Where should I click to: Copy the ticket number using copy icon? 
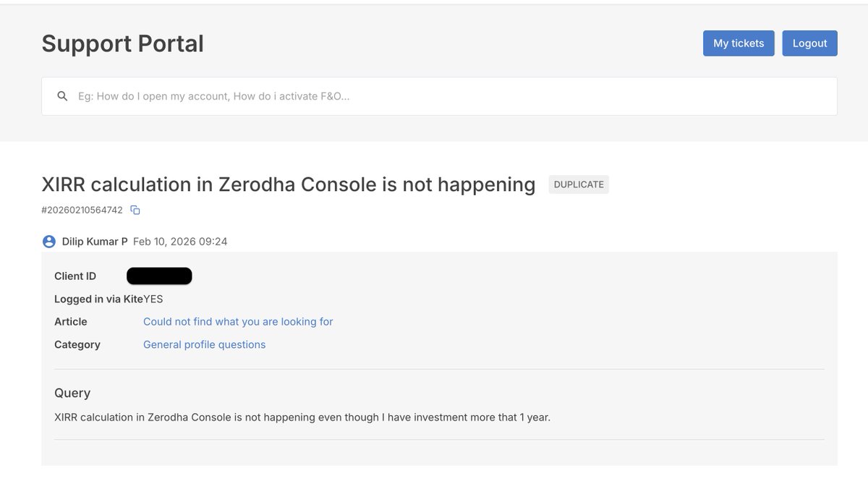click(135, 211)
